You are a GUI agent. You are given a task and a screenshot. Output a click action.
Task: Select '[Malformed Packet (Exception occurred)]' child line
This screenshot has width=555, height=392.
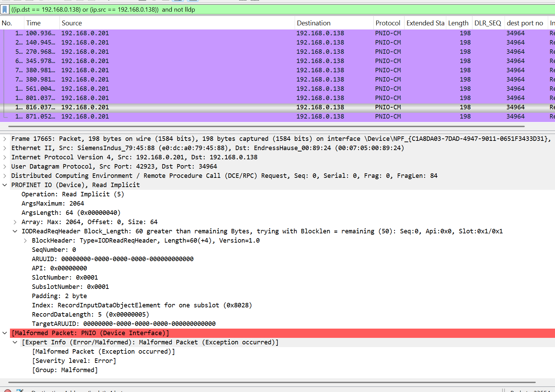coord(104,352)
